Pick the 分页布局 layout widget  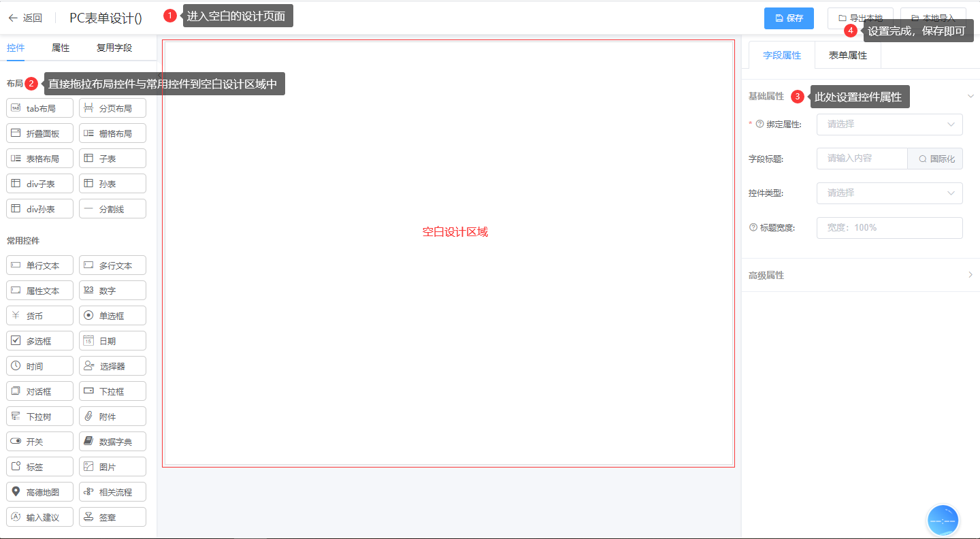113,108
